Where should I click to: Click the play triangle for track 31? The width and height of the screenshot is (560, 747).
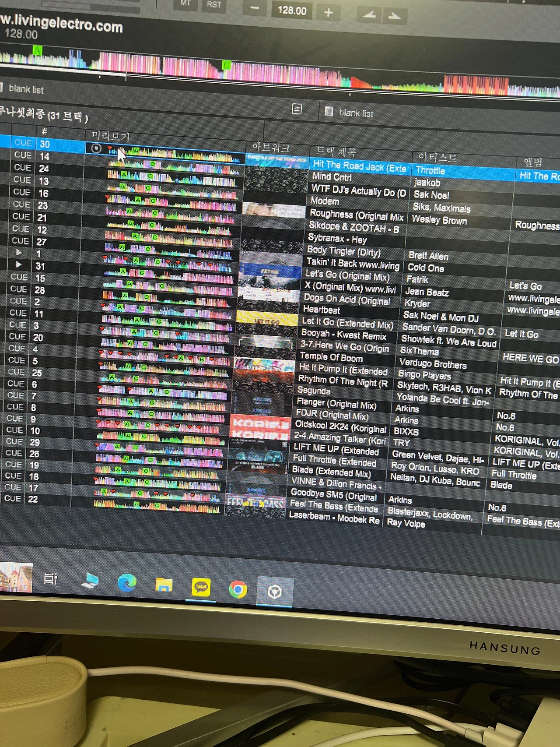click(18, 264)
